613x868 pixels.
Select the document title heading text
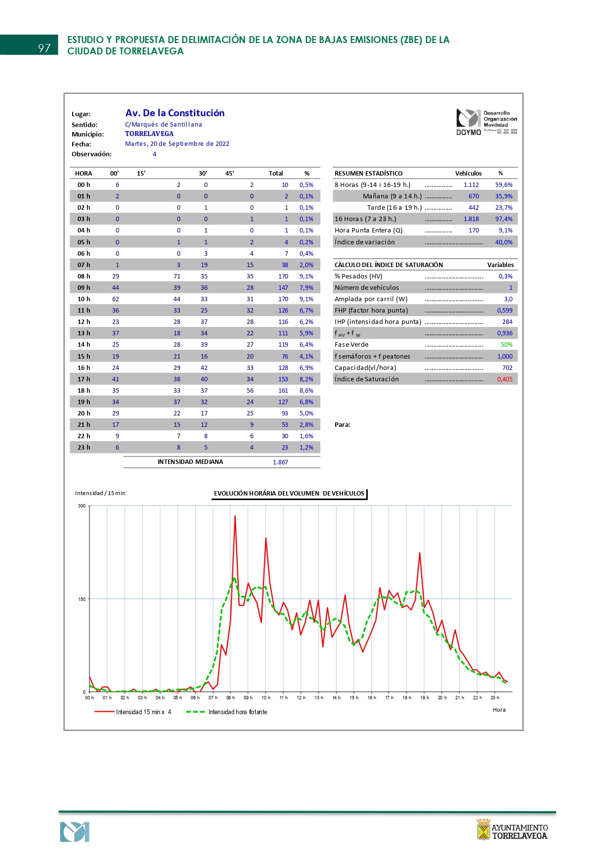click(258, 46)
